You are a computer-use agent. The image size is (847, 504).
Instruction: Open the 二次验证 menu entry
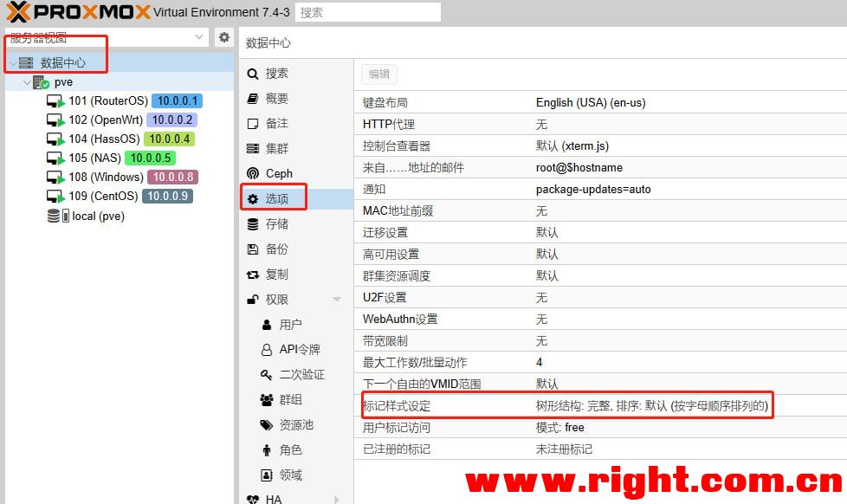pos(301,375)
